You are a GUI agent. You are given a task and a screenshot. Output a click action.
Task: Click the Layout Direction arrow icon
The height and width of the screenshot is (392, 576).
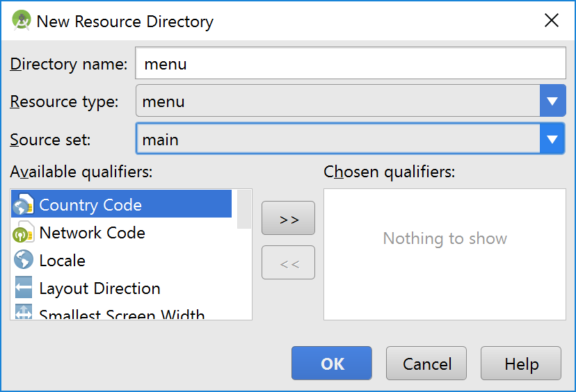pos(24,287)
